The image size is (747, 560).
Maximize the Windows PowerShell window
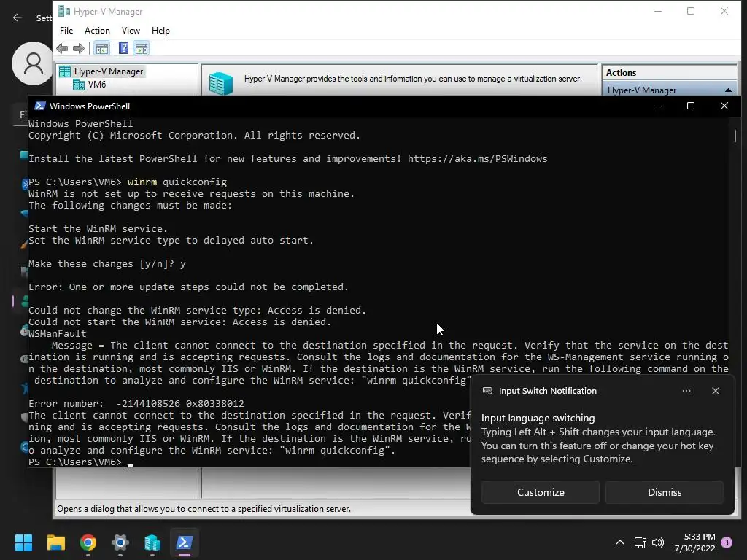[690, 106]
